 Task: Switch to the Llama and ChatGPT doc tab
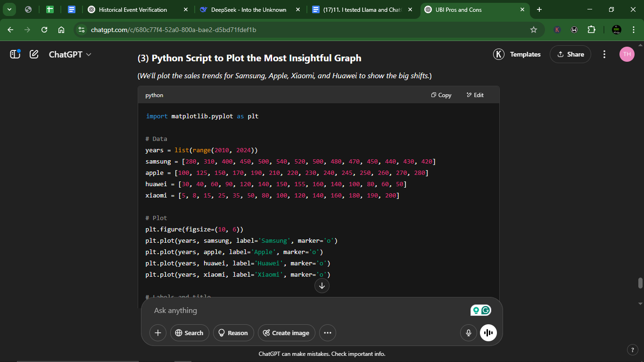pos(361,9)
